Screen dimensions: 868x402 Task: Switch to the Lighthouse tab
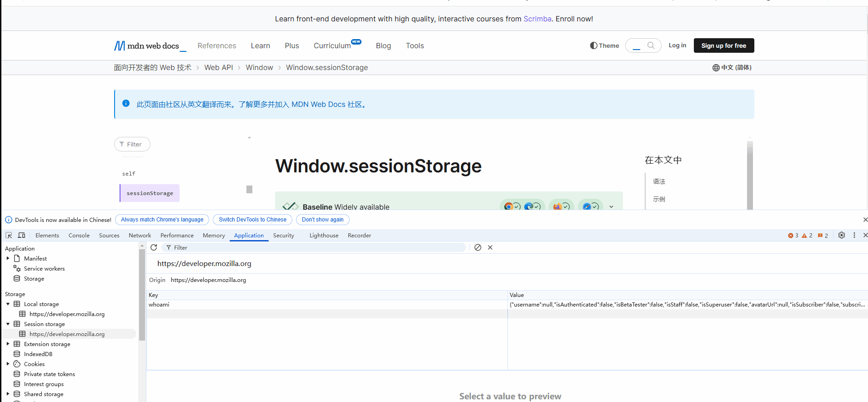324,235
